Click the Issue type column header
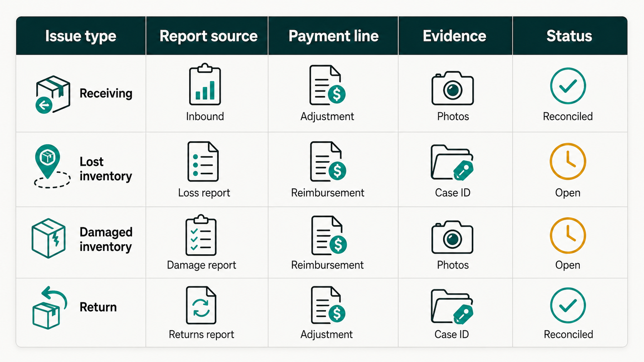Screen dimensions: 644x362 [x=80, y=36]
